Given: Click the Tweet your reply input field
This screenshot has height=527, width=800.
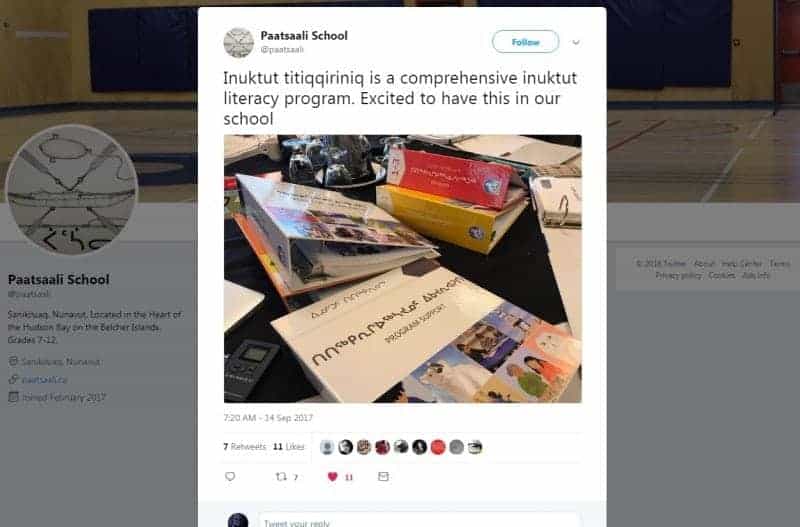Looking at the screenshot, I should coord(419,520).
